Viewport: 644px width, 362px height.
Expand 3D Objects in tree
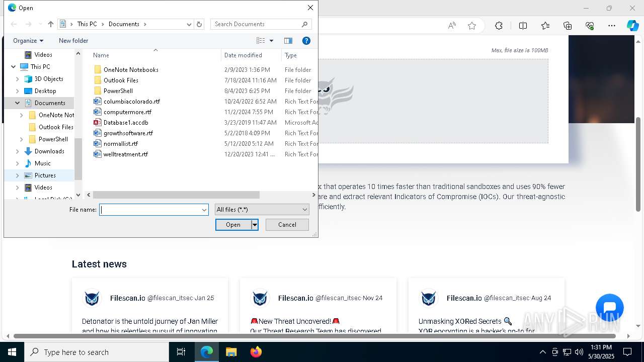click(18, 79)
